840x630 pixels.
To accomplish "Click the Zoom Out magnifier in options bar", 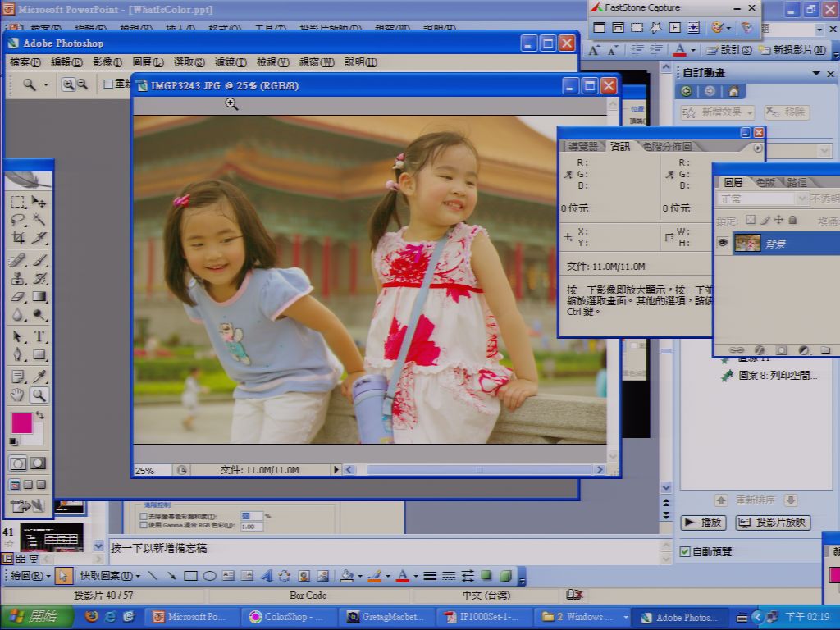I will [82, 84].
